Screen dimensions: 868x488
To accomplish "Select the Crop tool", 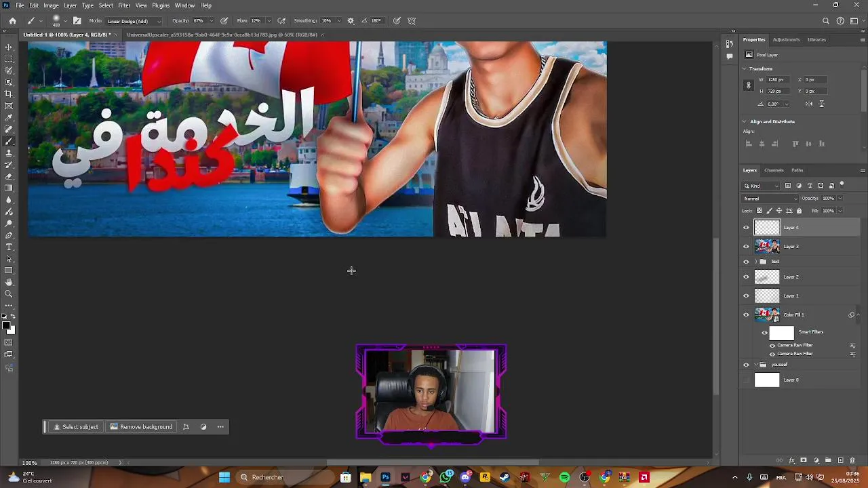I will tap(9, 94).
